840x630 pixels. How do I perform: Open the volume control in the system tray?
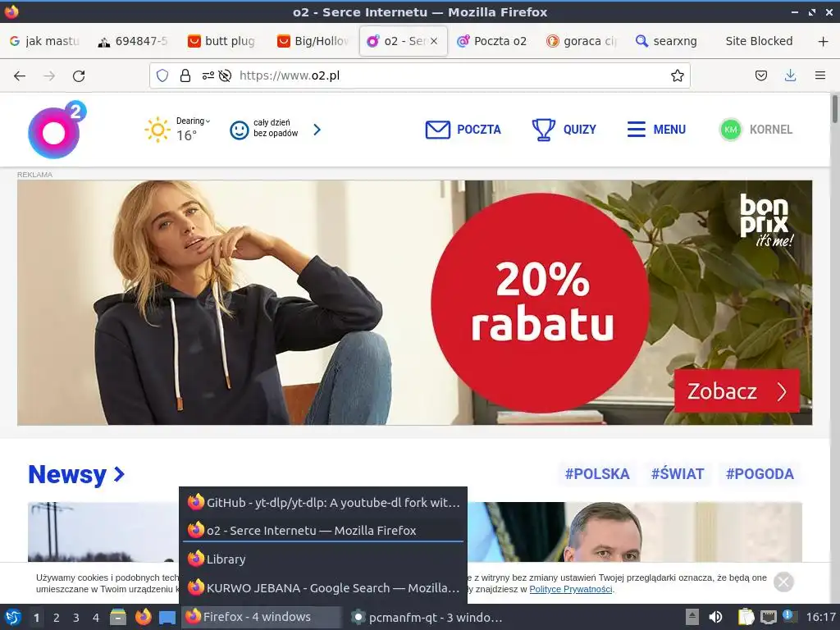click(715, 617)
